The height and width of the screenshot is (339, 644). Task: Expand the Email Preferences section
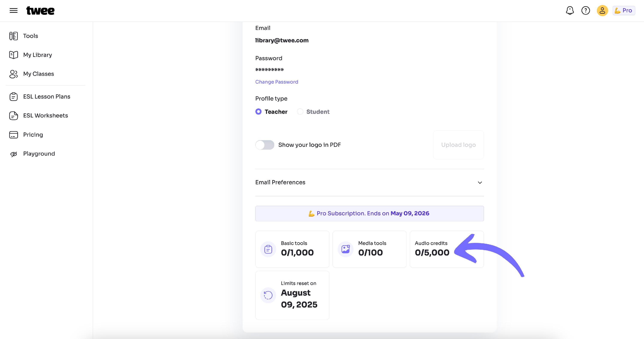click(x=369, y=182)
